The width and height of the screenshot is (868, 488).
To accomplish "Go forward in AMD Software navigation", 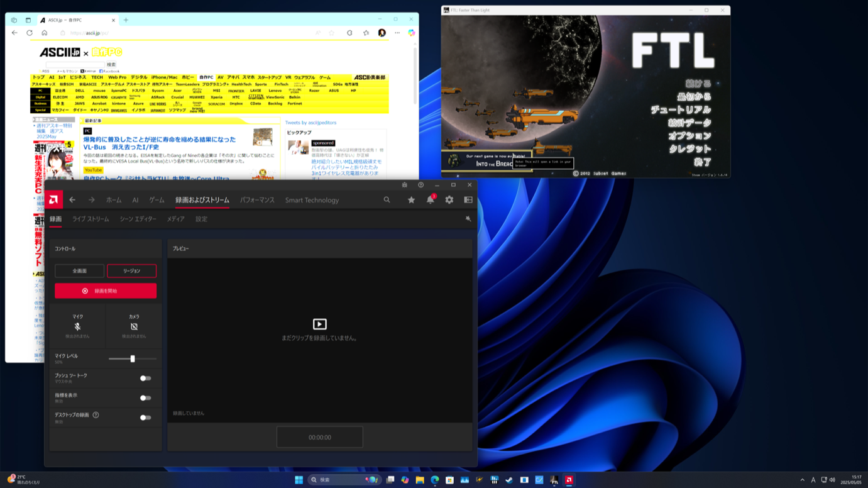I will click(x=92, y=200).
